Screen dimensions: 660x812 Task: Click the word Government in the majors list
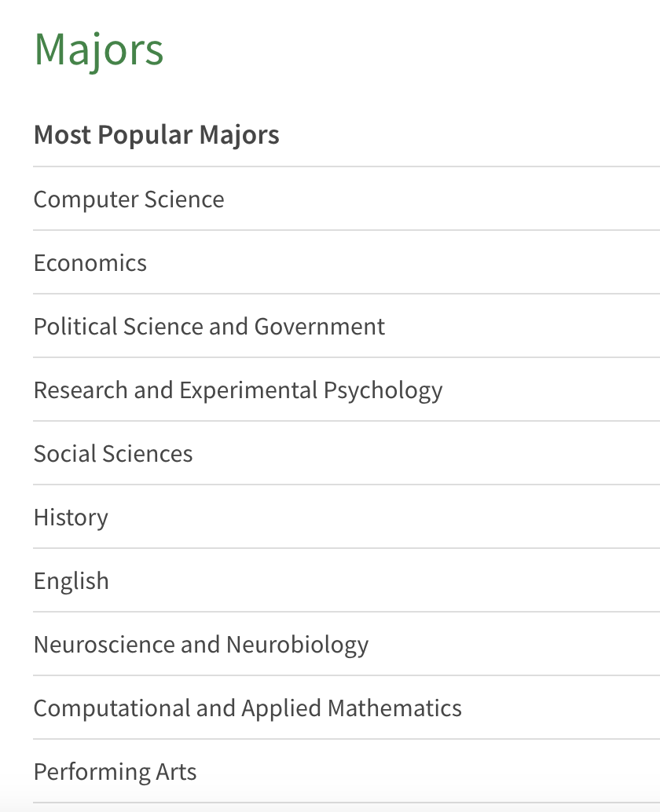(320, 327)
